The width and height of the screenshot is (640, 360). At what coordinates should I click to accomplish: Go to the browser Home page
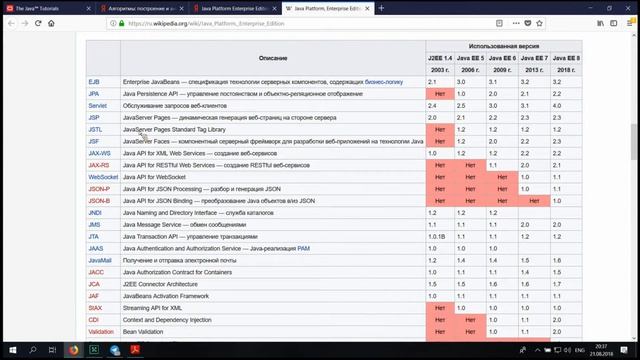point(51,23)
